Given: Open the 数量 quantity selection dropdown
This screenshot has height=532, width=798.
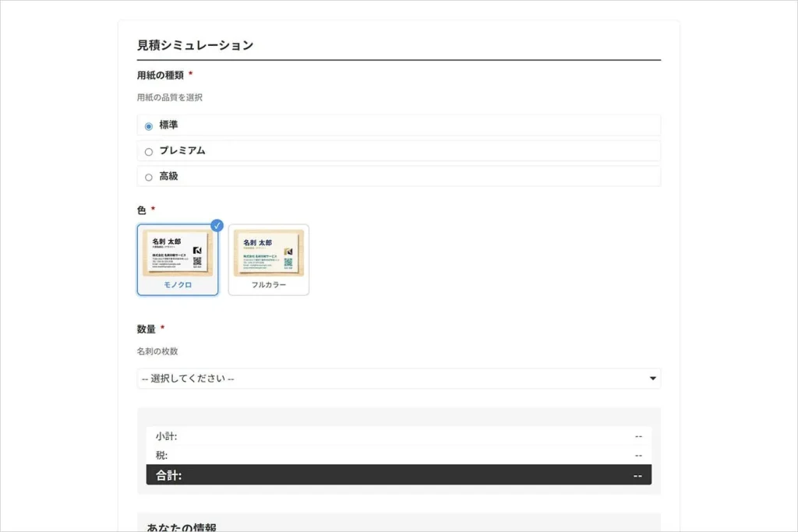Looking at the screenshot, I should [x=399, y=378].
